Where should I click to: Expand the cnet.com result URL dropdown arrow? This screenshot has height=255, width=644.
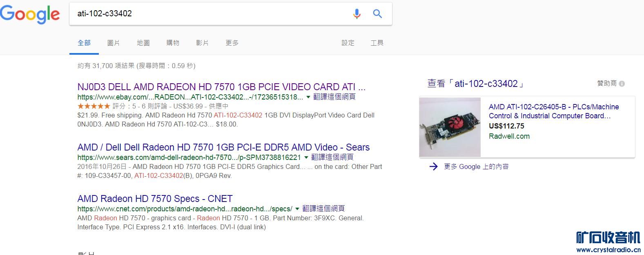[x=297, y=209]
